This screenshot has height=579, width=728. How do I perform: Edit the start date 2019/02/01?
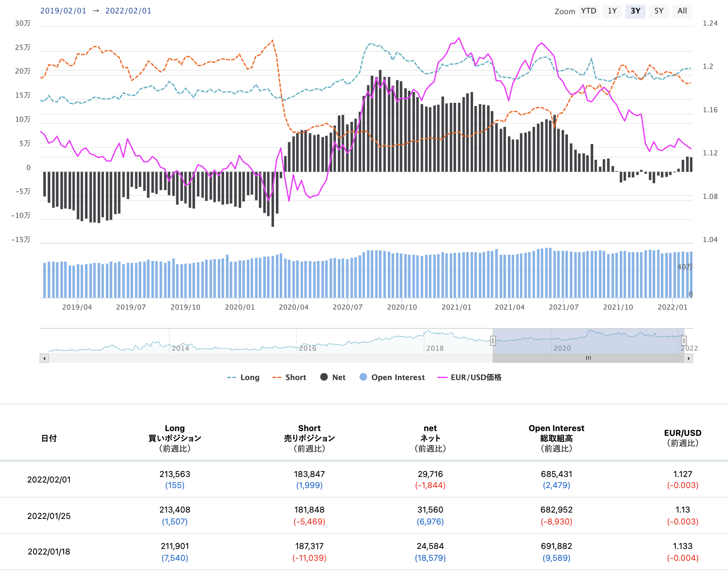pos(63,11)
